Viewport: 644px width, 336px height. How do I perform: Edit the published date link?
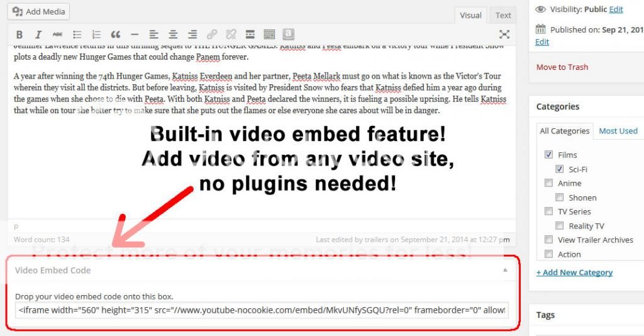pos(541,42)
